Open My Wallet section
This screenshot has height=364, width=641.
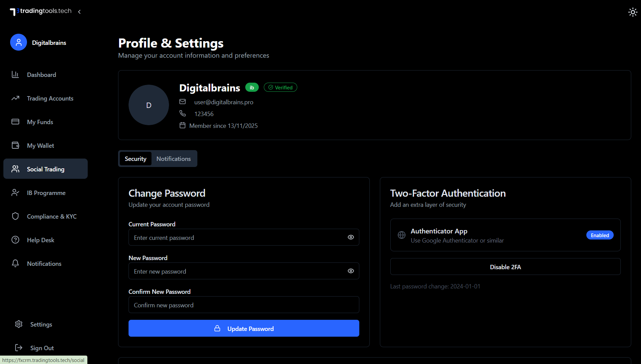tap(40, 145)
